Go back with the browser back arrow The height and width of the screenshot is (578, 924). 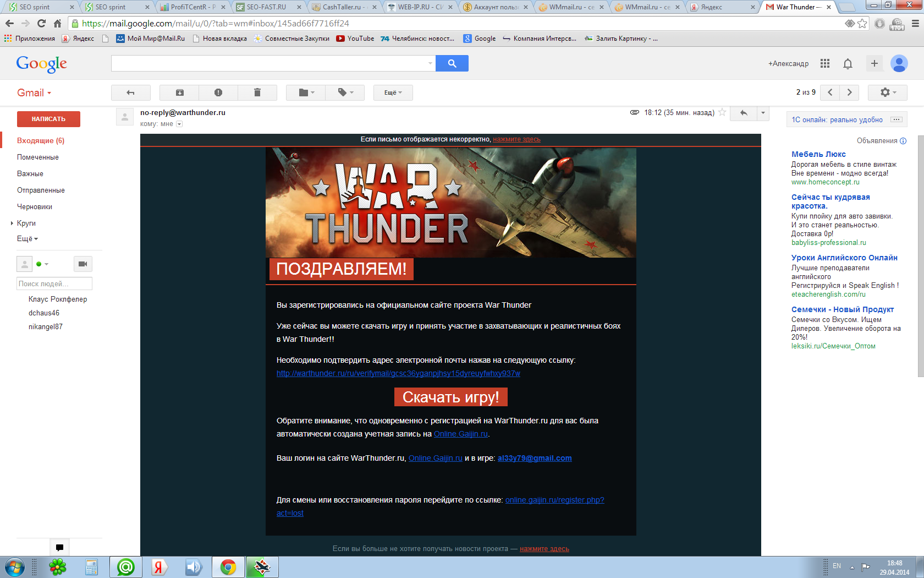click(x=9, y=23)
